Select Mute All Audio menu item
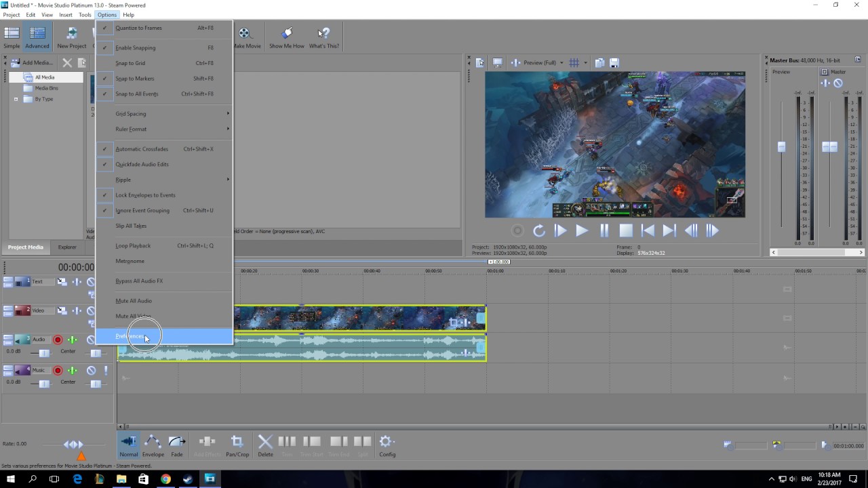Image resolution: width=868 pixels, height=488 pixels. (x=164, y=301)
